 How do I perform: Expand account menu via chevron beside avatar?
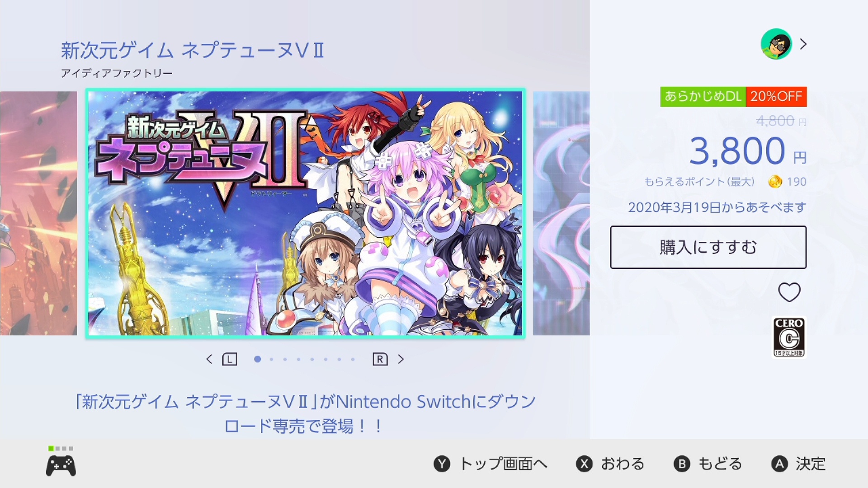click(803, 44)
